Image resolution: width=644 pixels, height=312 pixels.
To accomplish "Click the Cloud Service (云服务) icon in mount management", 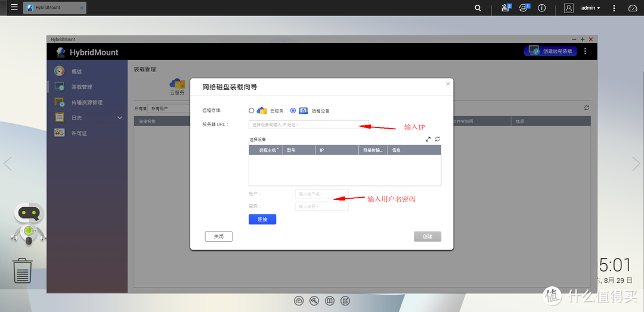I will 178,86.
